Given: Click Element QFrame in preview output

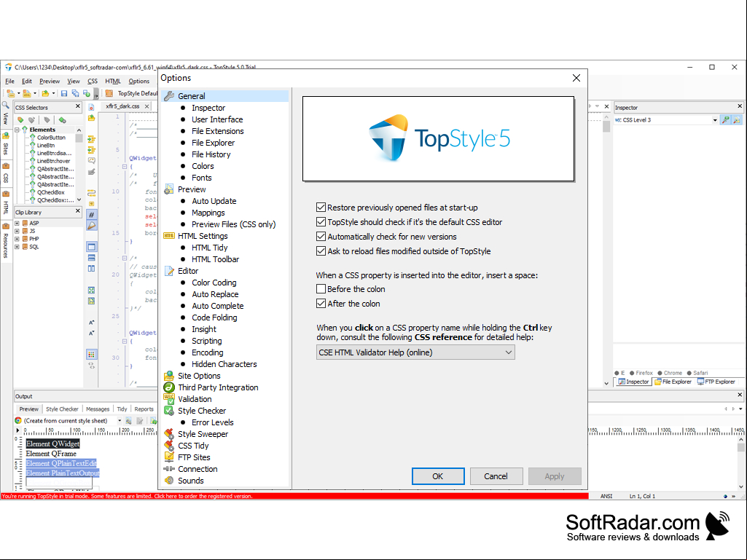Looking at the screenshot, I should (x=51, y=454).
